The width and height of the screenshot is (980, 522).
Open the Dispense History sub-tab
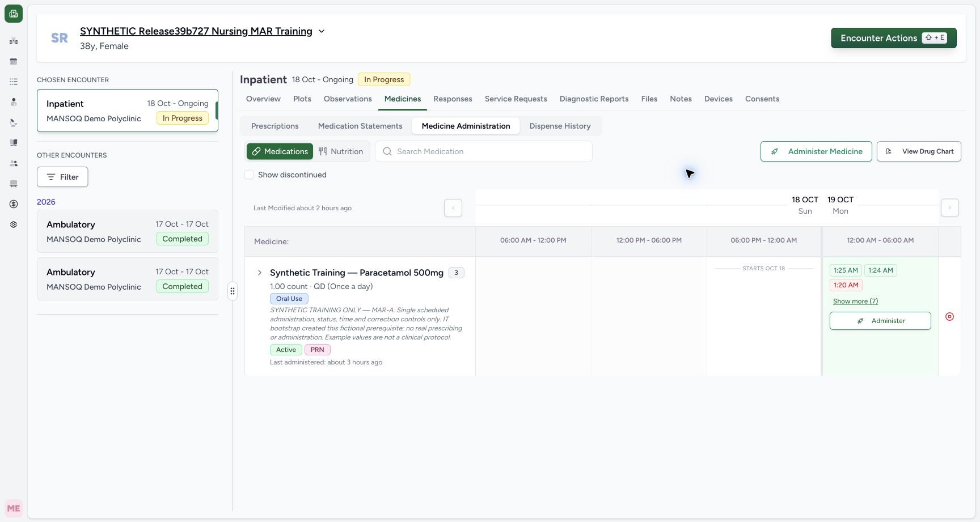point(560,126)
